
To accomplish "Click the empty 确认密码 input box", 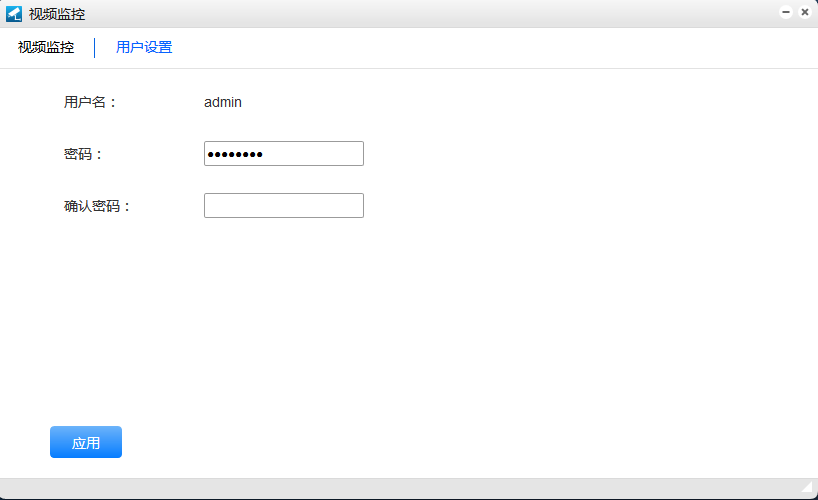I will coord(283,206).
